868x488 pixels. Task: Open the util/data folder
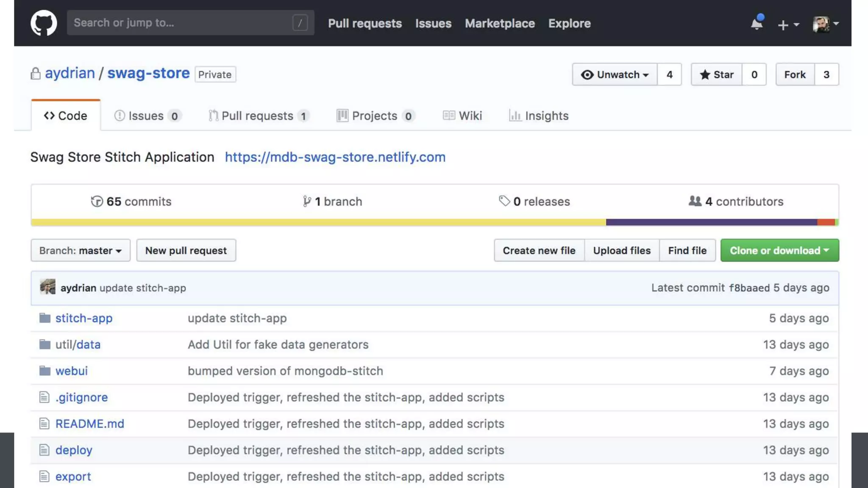click(x=78, y=344)
